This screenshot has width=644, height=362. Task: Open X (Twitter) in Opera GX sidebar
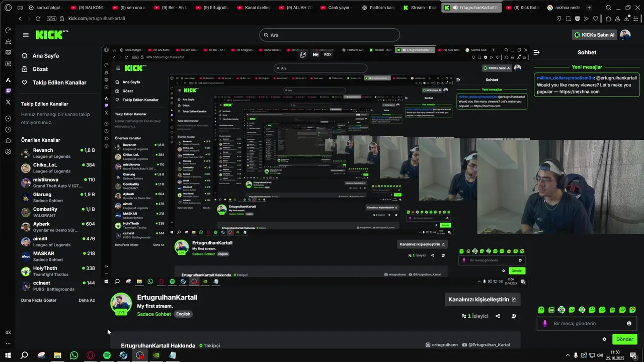click(8, 102)
